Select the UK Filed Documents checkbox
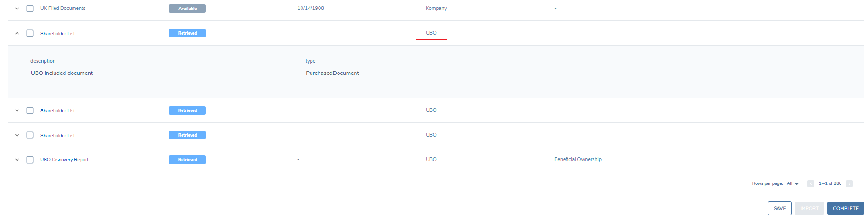 click(x=30, y=9)
